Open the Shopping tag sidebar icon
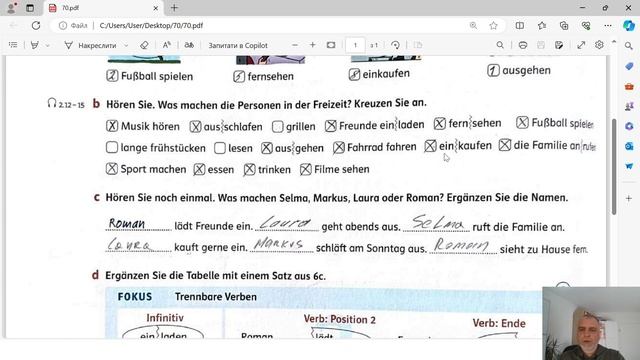 point(629,66)
